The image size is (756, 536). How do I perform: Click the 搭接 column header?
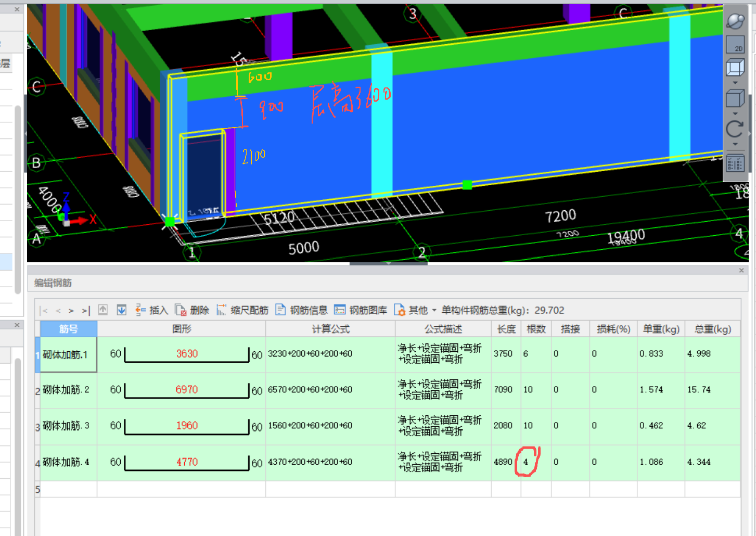click(x=570, y=329)
